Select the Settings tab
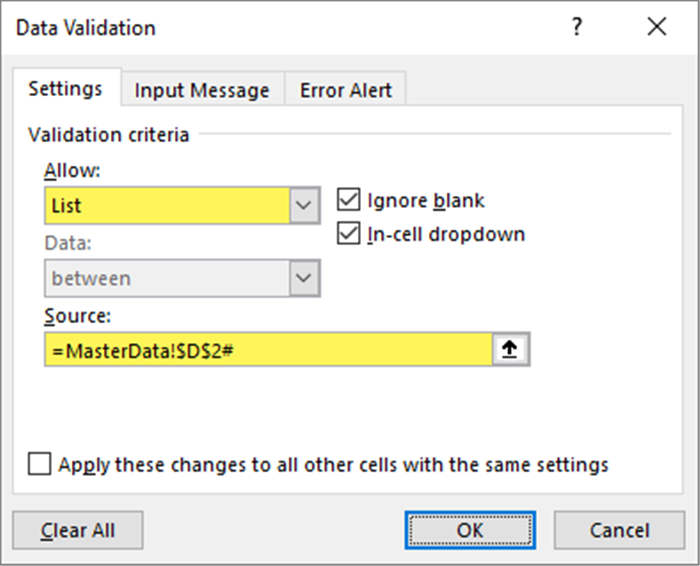The width and height of the screenshot is (700, 566). pos(65,89)
